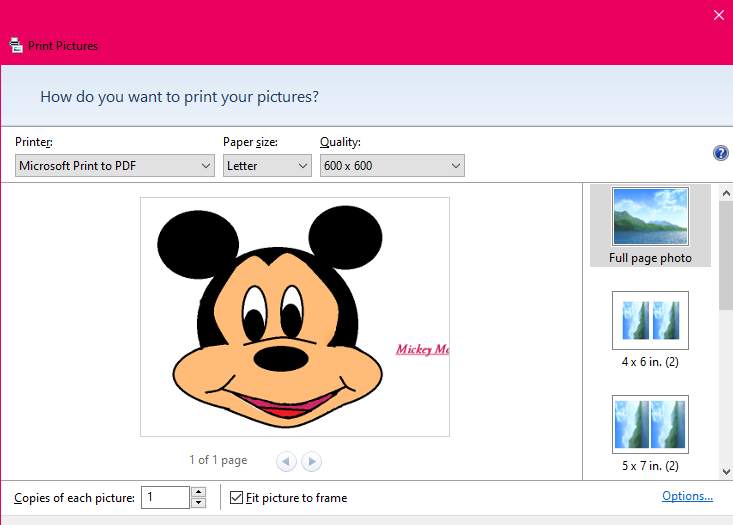Close the Print Pictures dialog

point(719,15)
